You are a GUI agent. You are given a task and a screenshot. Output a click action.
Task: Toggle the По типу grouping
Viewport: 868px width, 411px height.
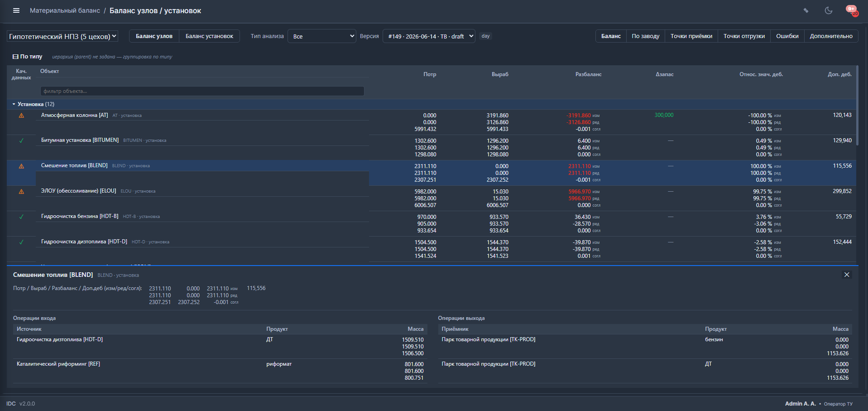[27, 57]
